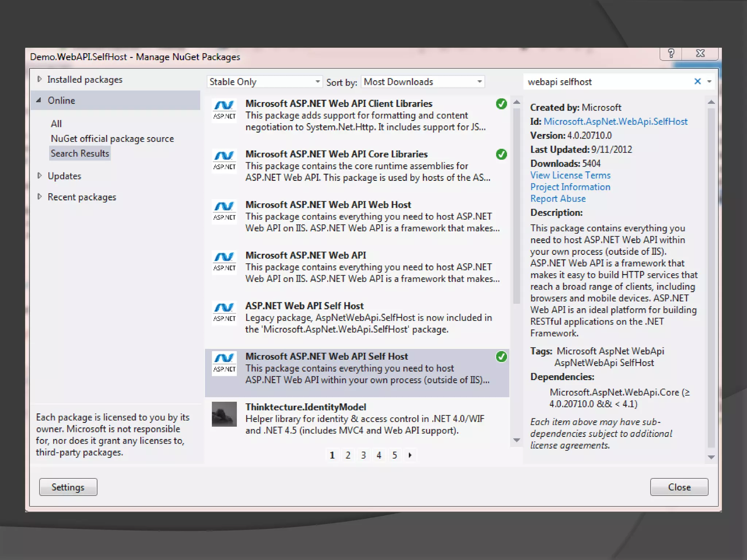Click green installed checkmark on Core Libraries
Viewport: 747px width, 560px height.
click(501, 155)
